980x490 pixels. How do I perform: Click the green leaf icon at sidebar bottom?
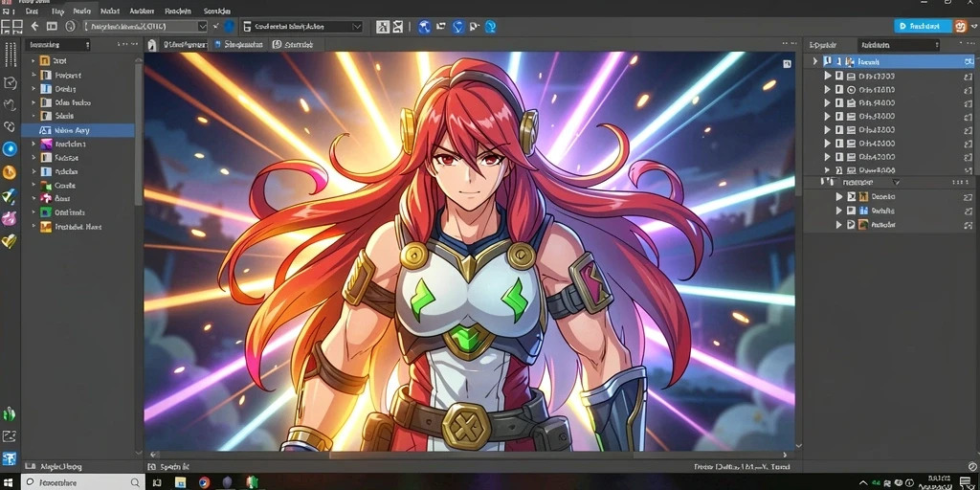coord(10,413)
